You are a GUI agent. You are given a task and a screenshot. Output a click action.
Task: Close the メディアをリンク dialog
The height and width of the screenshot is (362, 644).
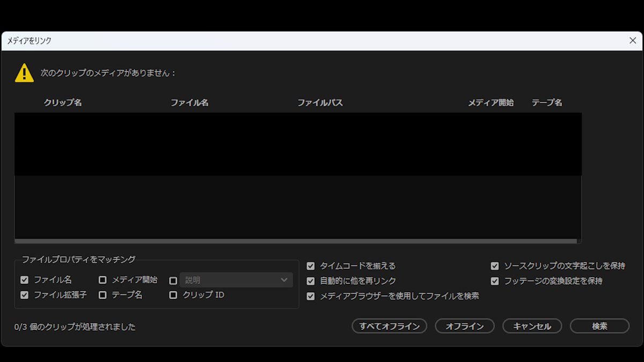click(632, 40)
